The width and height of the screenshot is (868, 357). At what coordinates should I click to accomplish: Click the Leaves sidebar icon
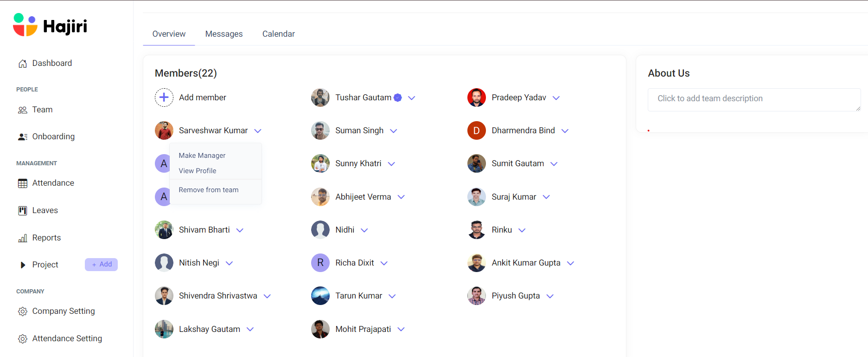pyautogui.click(x=22, y=211)
